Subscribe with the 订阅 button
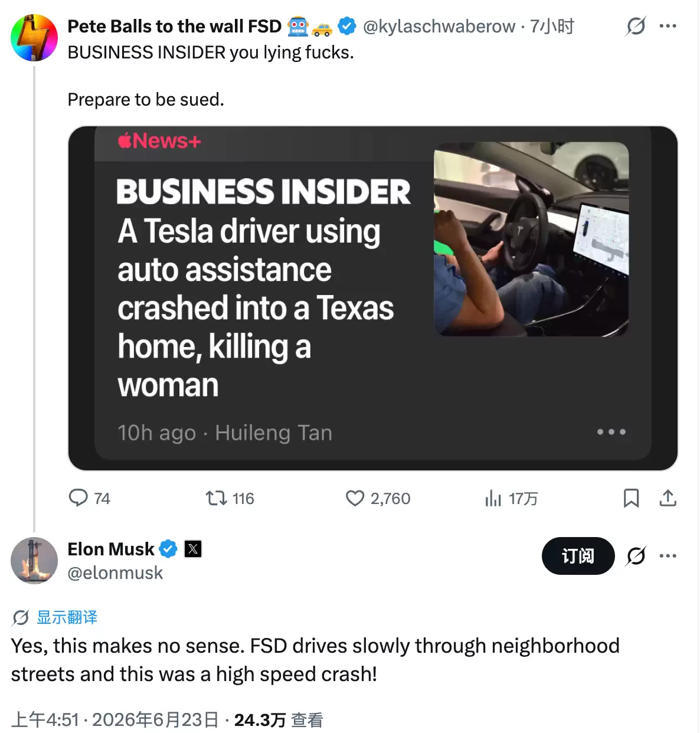Screen dimensions: 700x733 point(578,556)
